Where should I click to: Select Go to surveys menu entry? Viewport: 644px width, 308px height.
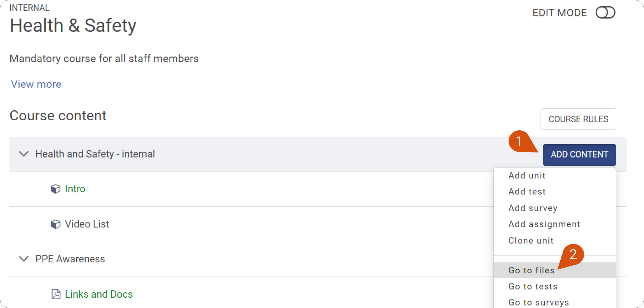[555, 302]
